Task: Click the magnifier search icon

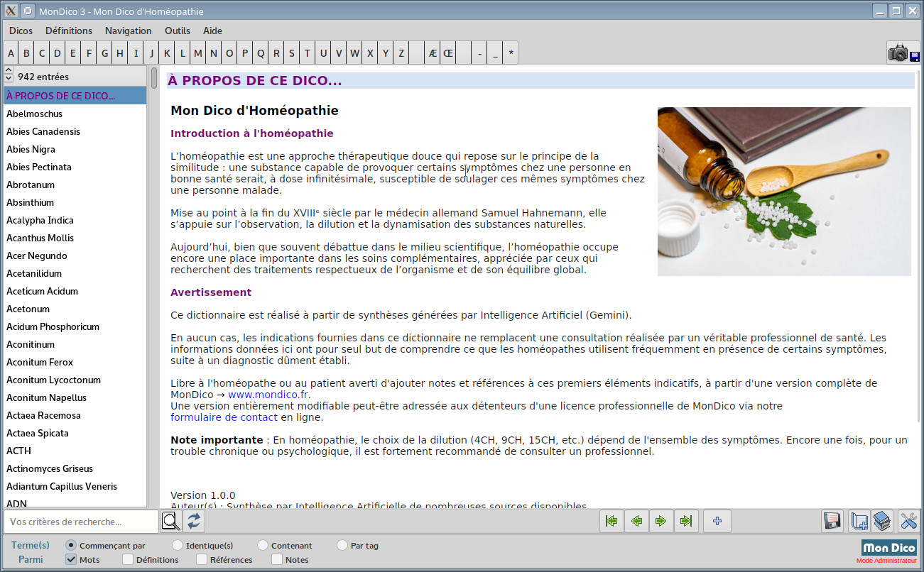Action: click(170, 522)
